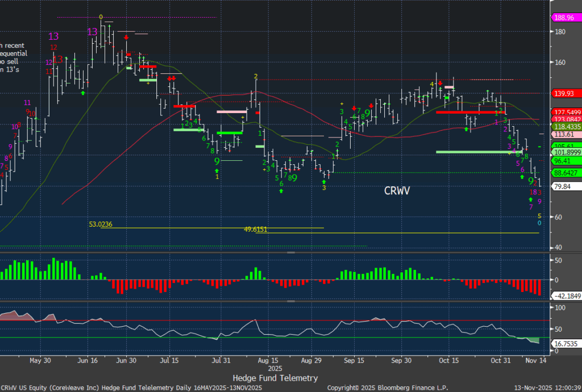The width and height of the screenshot is (582, 392).
Task: Select the bright green 88.6427 price tag
Action: pos(567,173)
